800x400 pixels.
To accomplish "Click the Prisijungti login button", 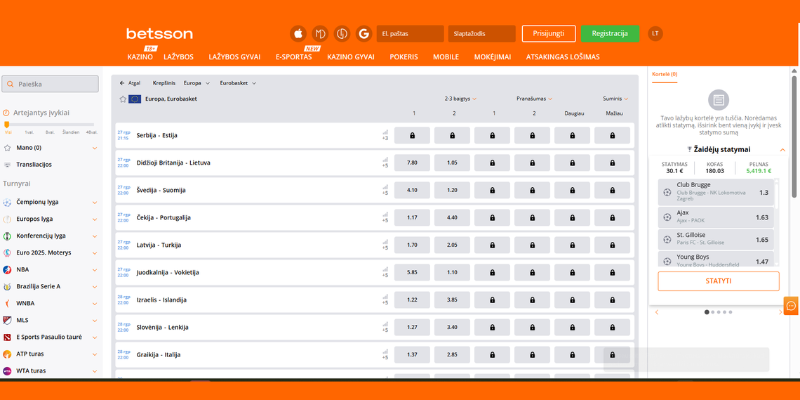I will [548, 34].
